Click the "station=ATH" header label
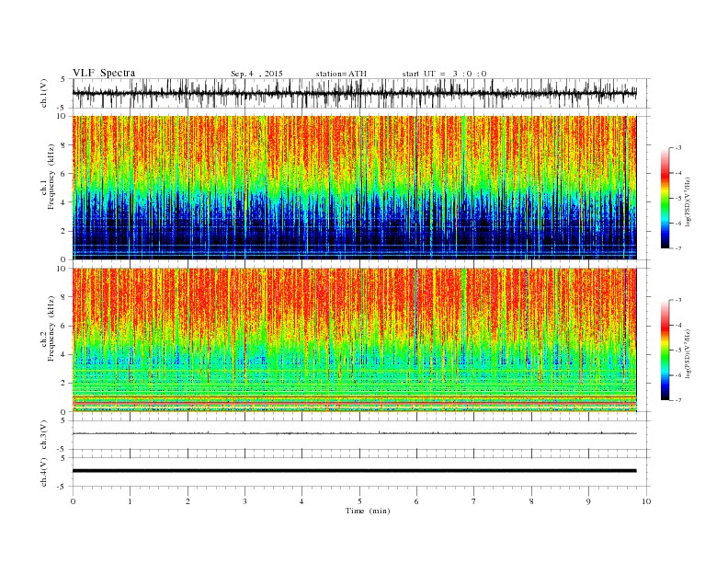Viewport: 728px width, 563px height. pyautogui.click(x=341, y=74)
